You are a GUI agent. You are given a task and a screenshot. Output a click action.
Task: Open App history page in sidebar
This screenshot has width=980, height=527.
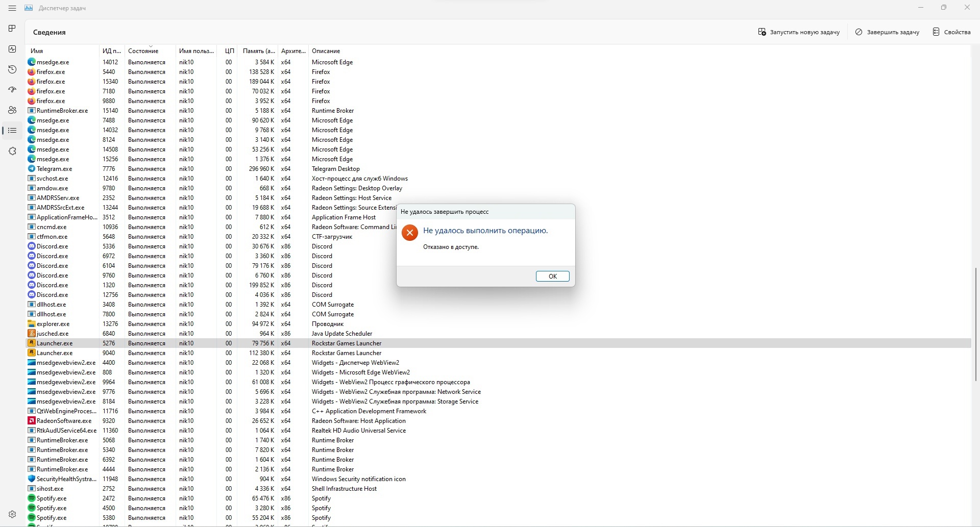[x=12, y=69]
